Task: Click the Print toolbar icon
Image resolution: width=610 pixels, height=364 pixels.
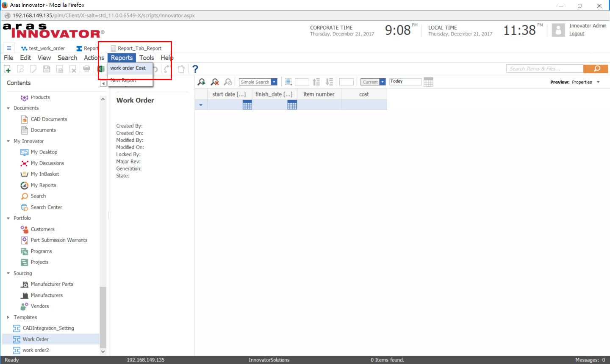Action: 86,69
